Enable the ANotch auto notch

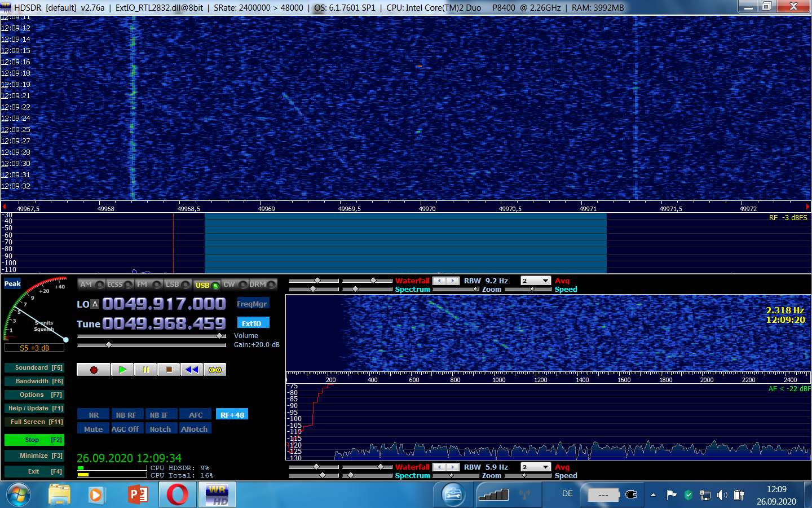[x=195, y=429]
